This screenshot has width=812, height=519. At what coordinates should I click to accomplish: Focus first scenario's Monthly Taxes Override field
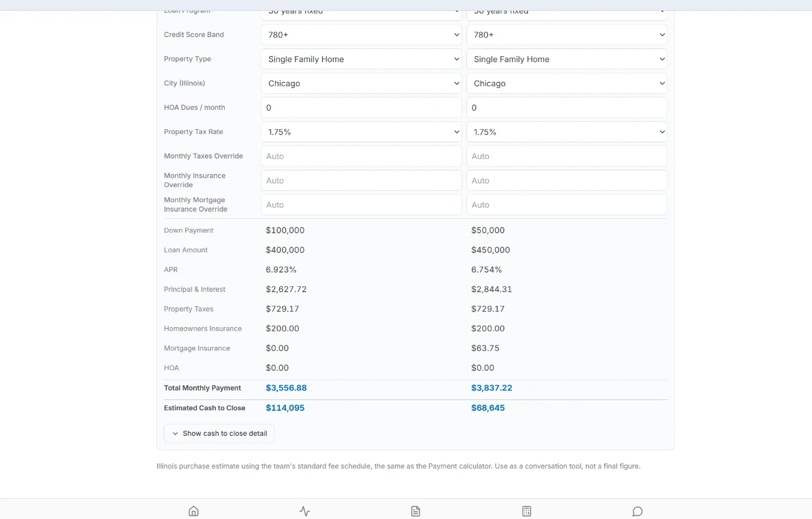pos(361,156)
